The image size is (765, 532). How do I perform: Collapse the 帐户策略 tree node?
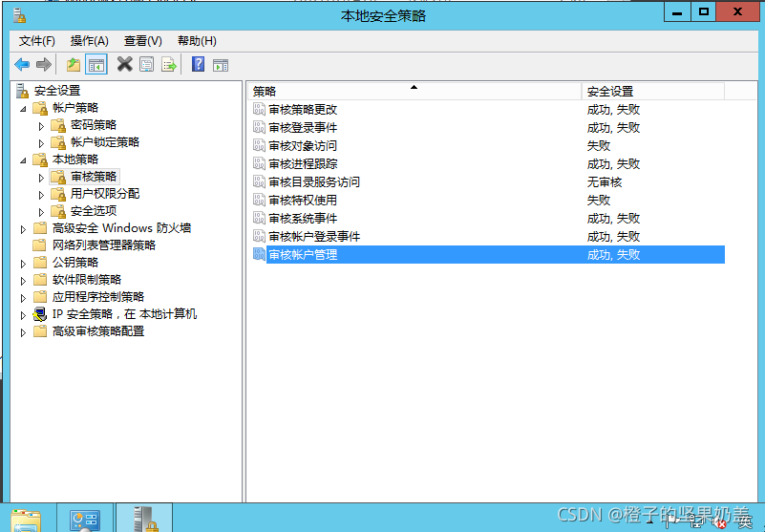coord(23,109)
